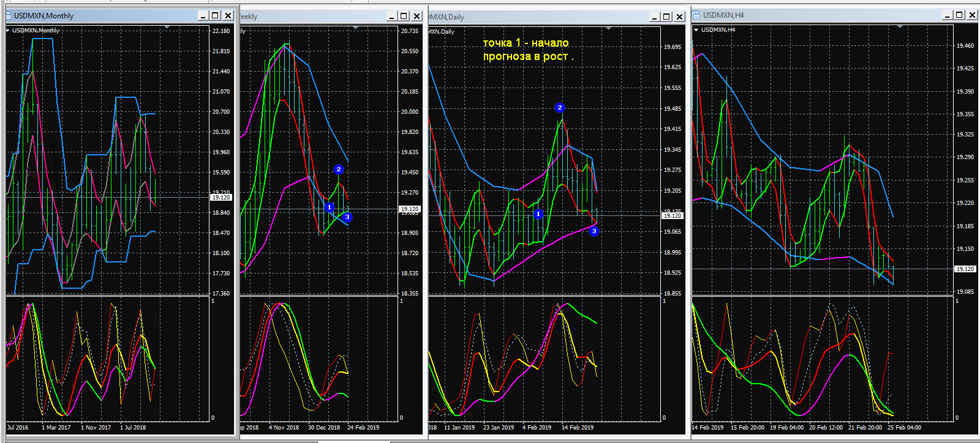Viewport: 980px width, 443px height.
Task: Click the 18.855 level on Daily price scale
Action: (673, 293)
